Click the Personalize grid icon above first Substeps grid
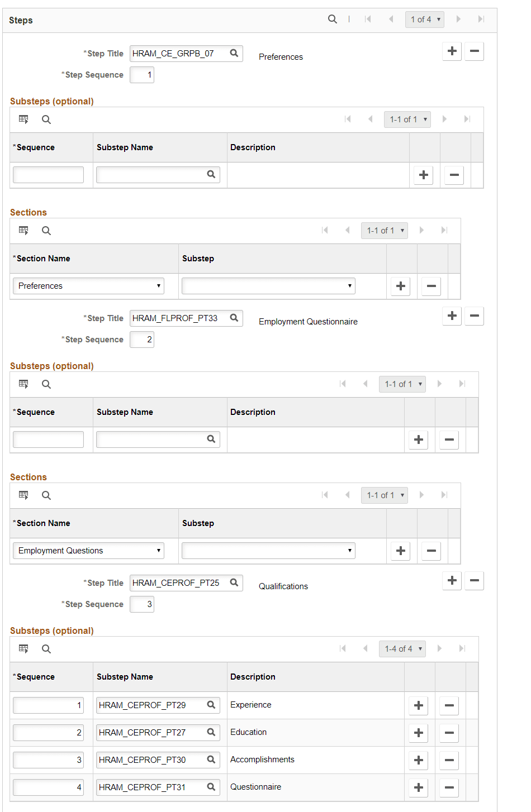This screenshot has width=531, height=812. coord(23,119)
